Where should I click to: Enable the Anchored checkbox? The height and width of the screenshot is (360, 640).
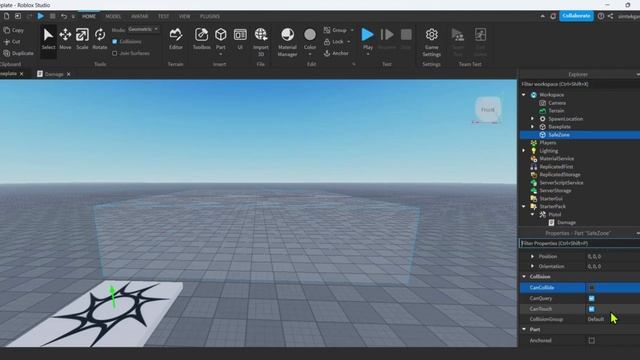pyautogui.click(x=591, y=340)
